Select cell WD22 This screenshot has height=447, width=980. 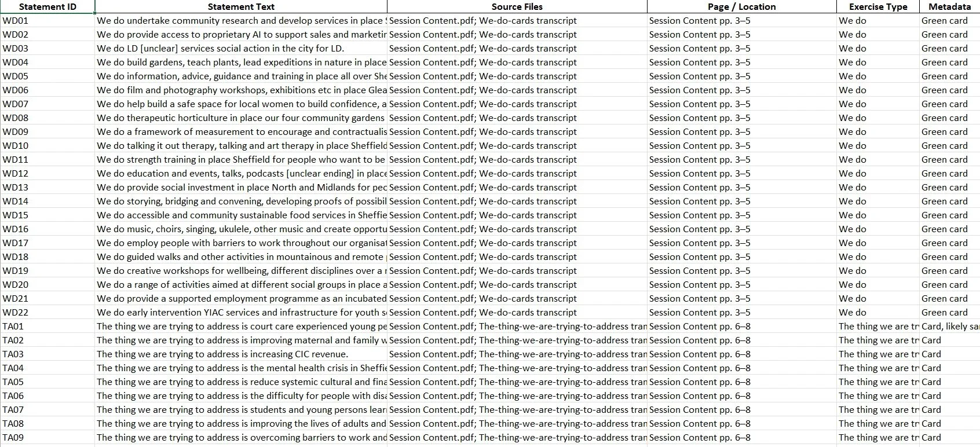(47, 312)
